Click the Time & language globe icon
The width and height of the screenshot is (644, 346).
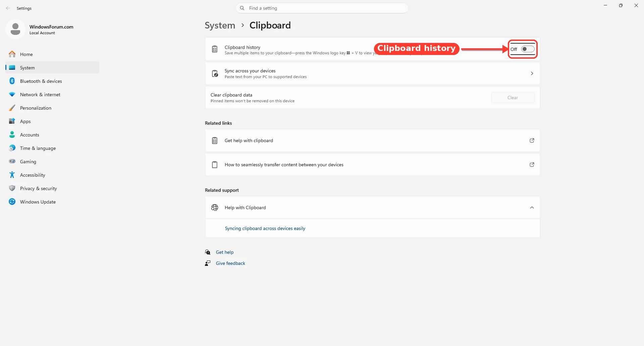(x=12, y=148)
